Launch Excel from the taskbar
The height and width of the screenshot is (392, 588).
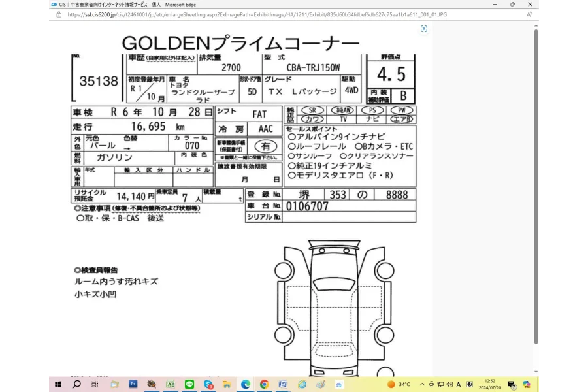(171, 384)
